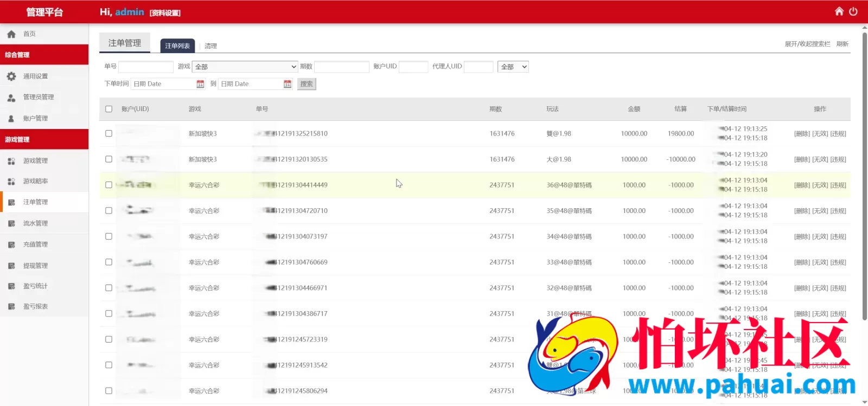Click the 充值管理 sidebar icon
868x406 pixels.
11,244
